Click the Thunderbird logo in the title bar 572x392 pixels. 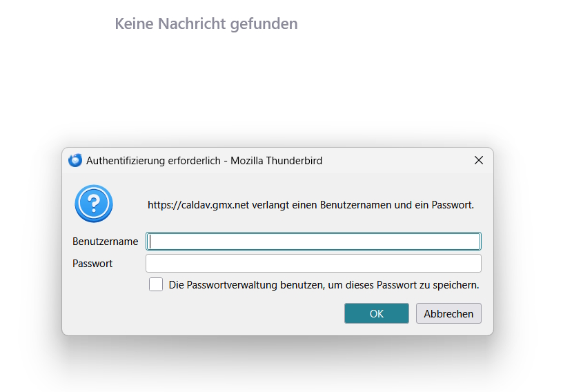75,160
